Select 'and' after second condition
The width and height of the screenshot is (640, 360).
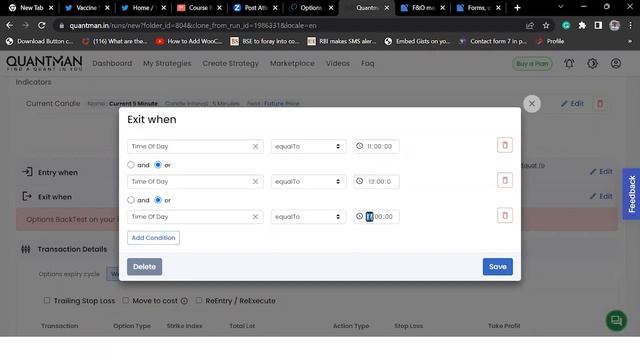tap(131, 200)
